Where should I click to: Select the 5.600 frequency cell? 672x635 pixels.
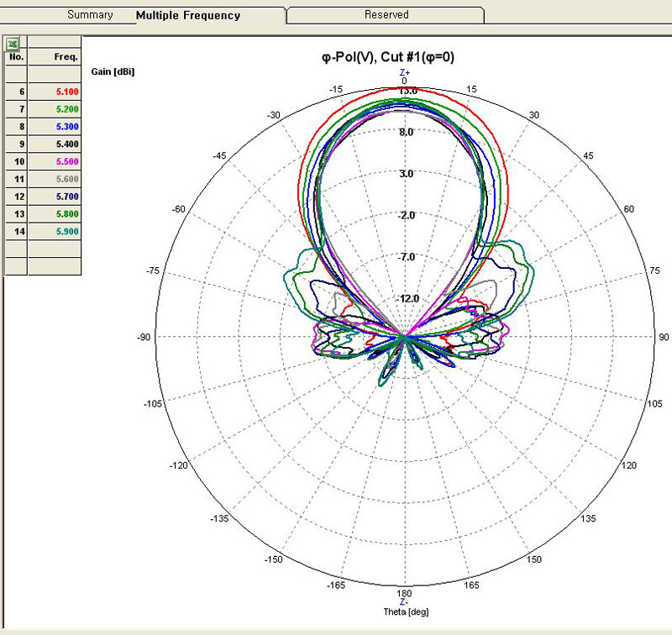55,179
